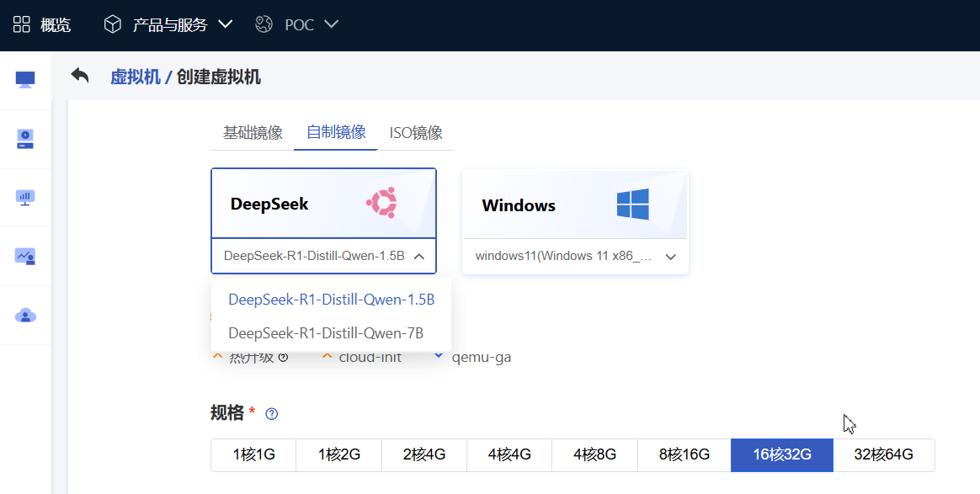Expand the Windows image version dropdown
This screenshot has height=494, width=980.
click(670, 257)
